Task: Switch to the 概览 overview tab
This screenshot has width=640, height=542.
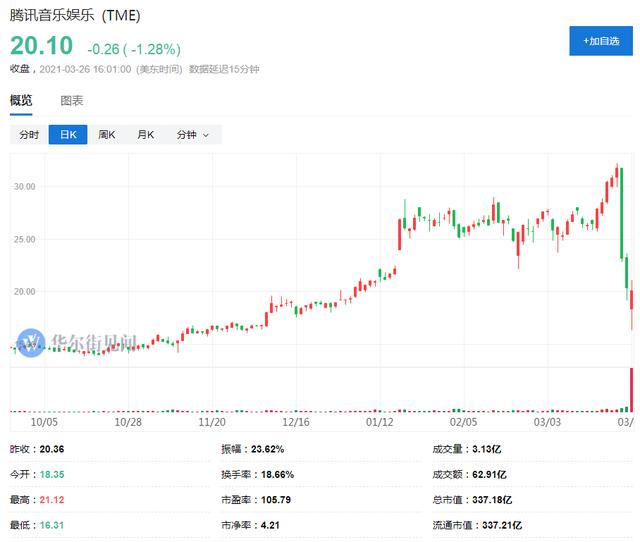Action: pyautogui.click(x=21, y=100)
